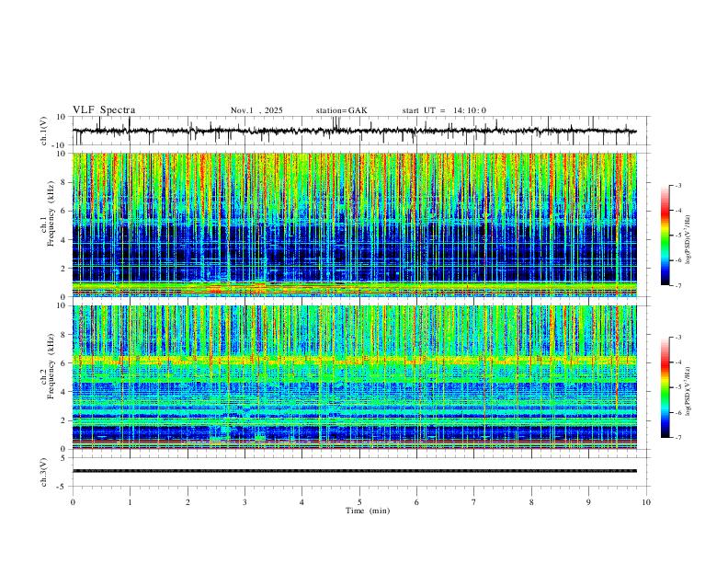Click the '-4' label on lower color bar
This screenshot has width=728, height=563.
click(678, 362)
